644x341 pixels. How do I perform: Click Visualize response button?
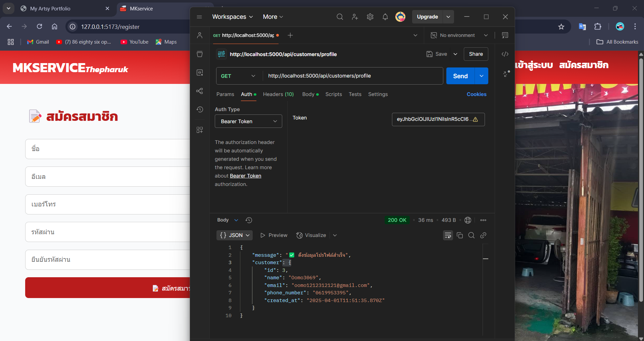point(311,235)
